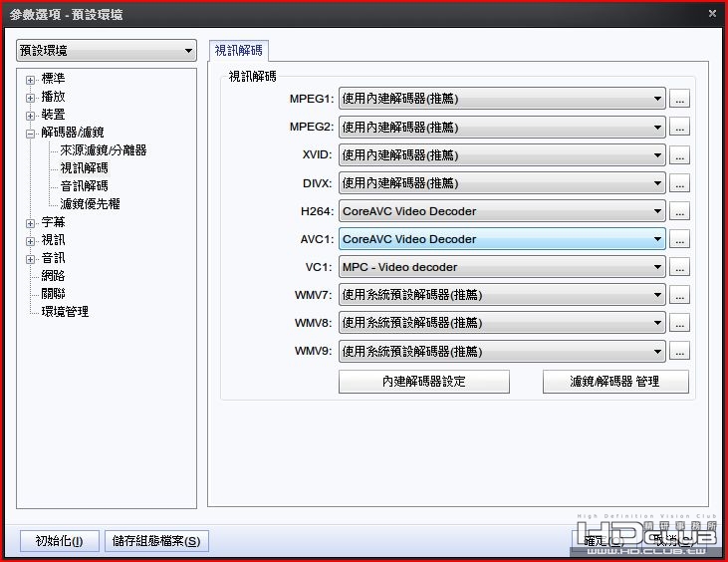This screenshot has width=728, height=562.
Task: Open the VC1 MPC Video decoder dropdown
Action: pos(502,267)
